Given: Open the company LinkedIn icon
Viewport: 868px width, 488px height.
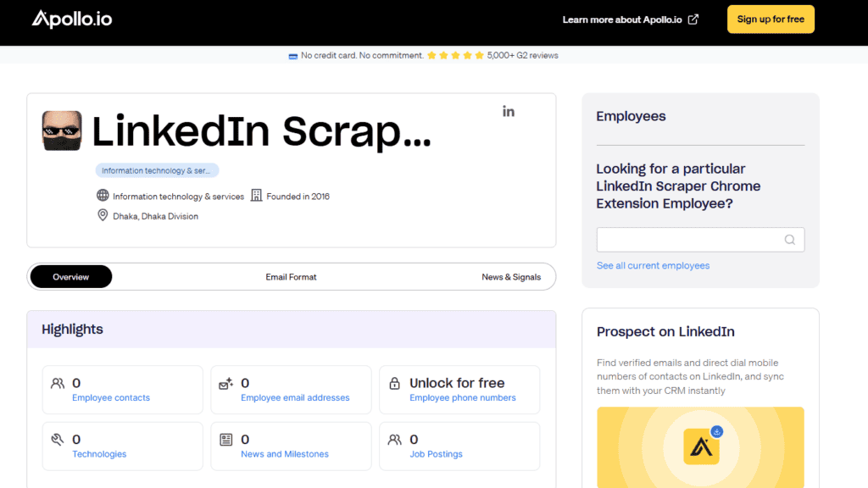Looking at the screenshot, I should click(x=509, y=111).
